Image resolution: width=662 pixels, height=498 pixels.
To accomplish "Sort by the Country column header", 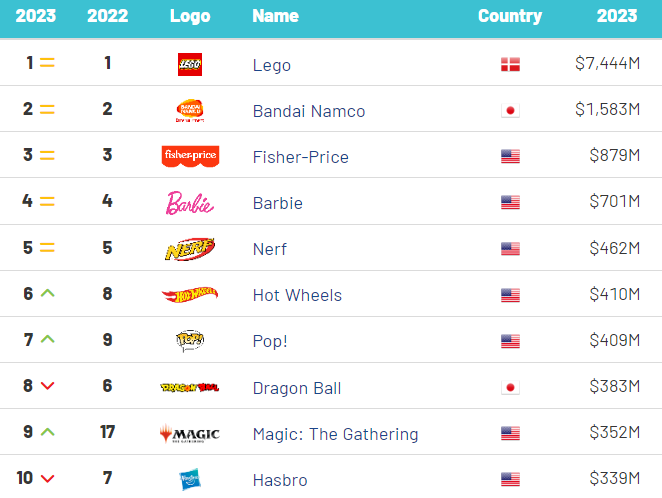I will coord(510,16).
